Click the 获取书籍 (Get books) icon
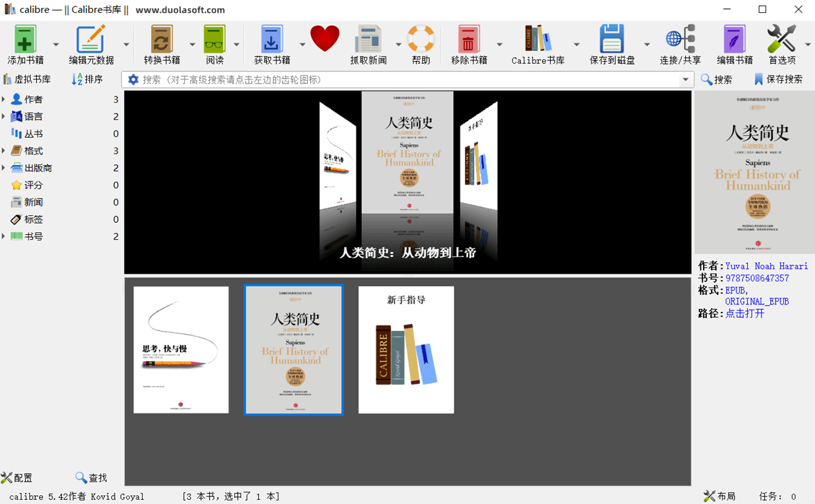This screenshot has width=815, height=504. tap(272, 39)
